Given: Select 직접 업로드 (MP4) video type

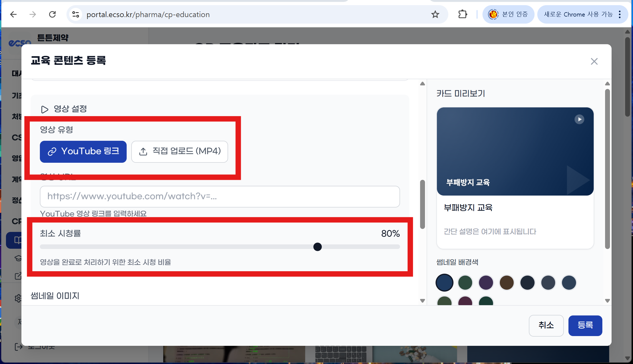Looking at the screenshot, I should click(180, 152).
